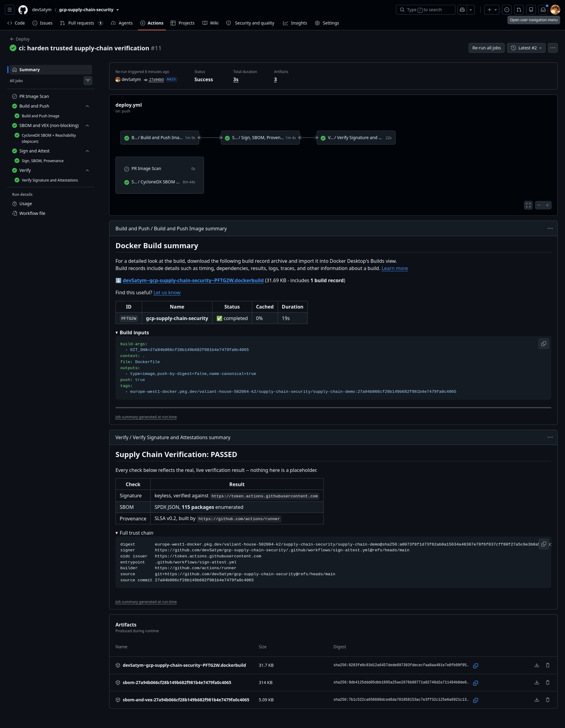
Task: Open the pull requests icon in top bar
Action: 519,10
